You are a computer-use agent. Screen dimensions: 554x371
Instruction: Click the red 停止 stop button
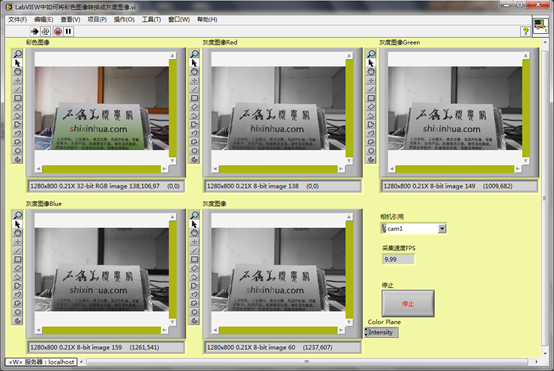[x=408, y=304]
